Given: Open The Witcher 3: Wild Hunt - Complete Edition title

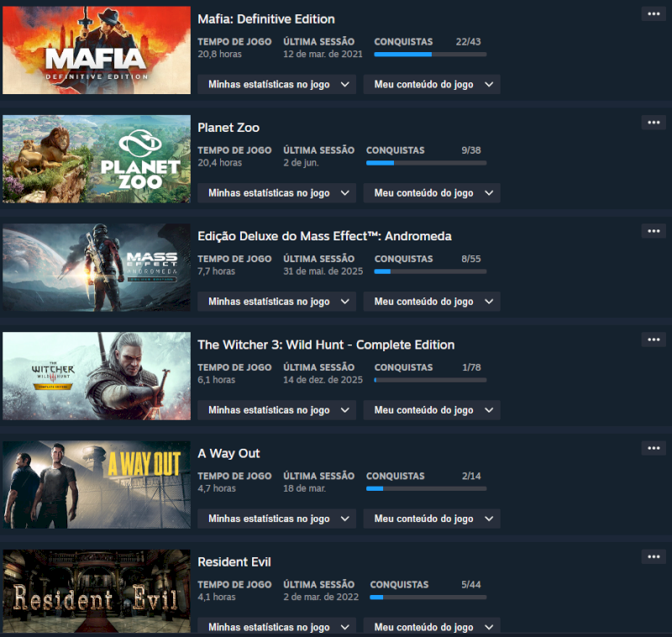Looking at the screenshot, I should [326, 345].
